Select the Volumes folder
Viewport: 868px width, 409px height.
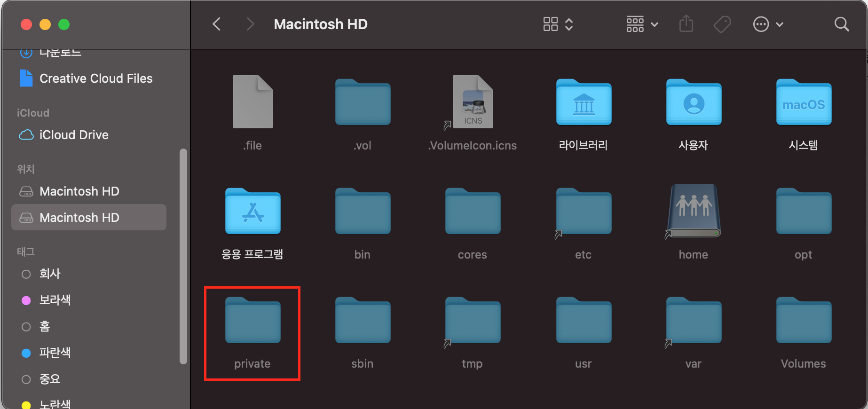coord(804,320)
